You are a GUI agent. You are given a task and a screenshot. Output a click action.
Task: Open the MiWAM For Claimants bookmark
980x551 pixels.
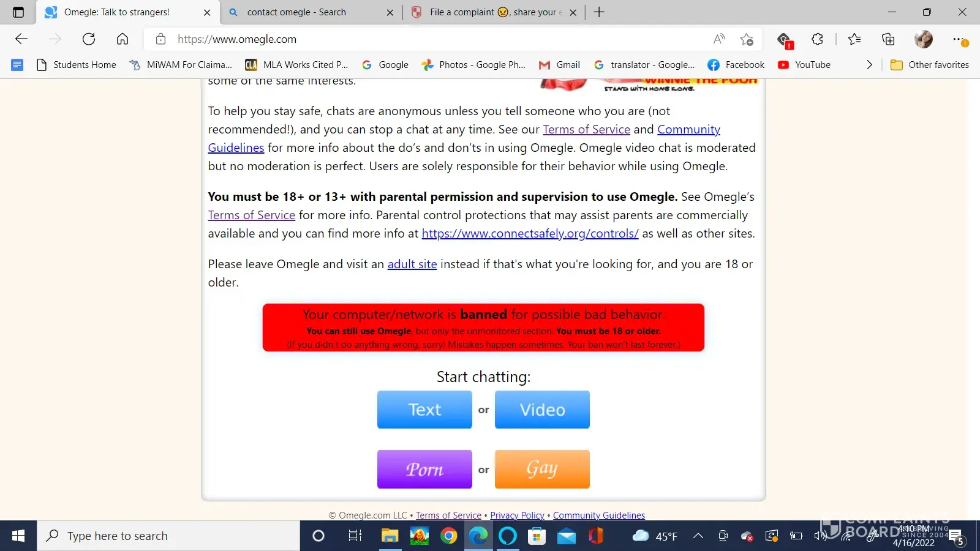coord(181,65)
